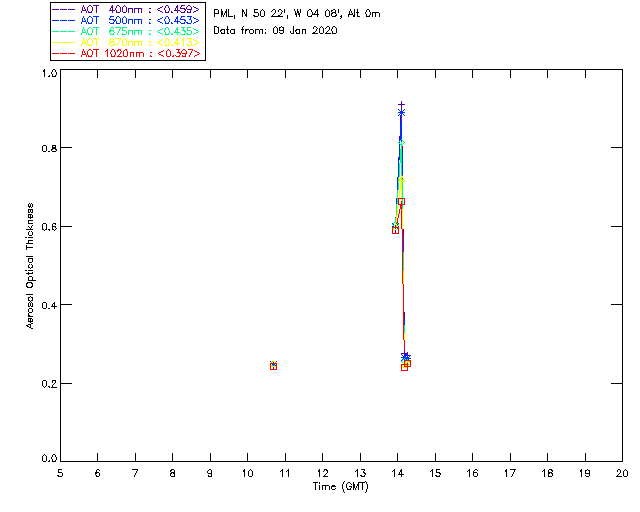Click the x-axis tick label 15
Viewport: 640px width, 512px height.
coord(435,473)
